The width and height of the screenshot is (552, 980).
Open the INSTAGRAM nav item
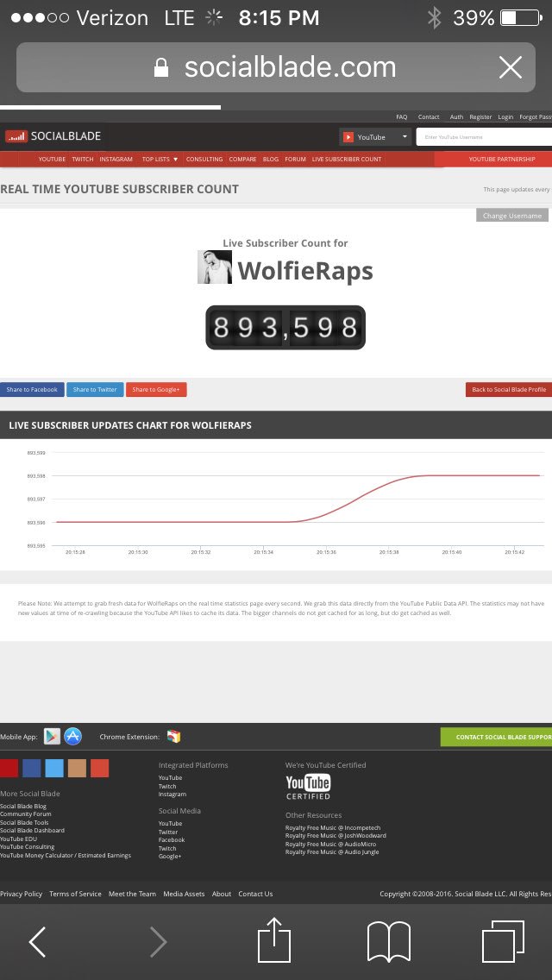116,160
